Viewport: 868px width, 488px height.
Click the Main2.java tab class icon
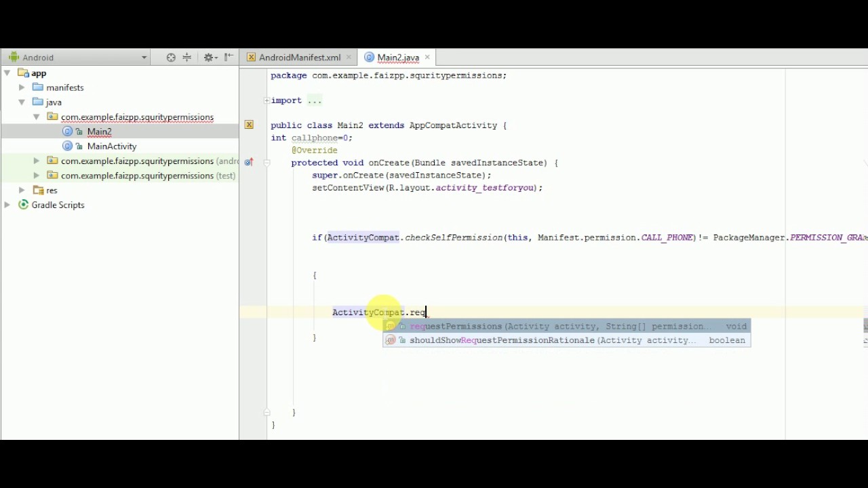pos(370,58)
